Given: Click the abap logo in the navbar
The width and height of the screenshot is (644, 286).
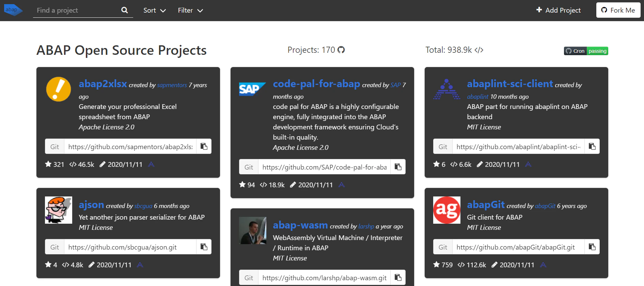Looking at the screenshot, I should [13, 10].
